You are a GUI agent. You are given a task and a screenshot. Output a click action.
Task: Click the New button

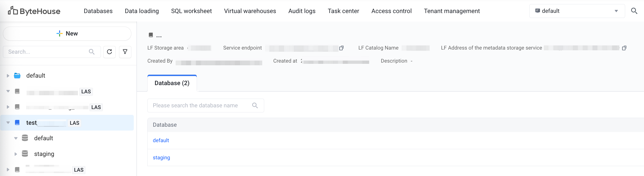[67, 34]
